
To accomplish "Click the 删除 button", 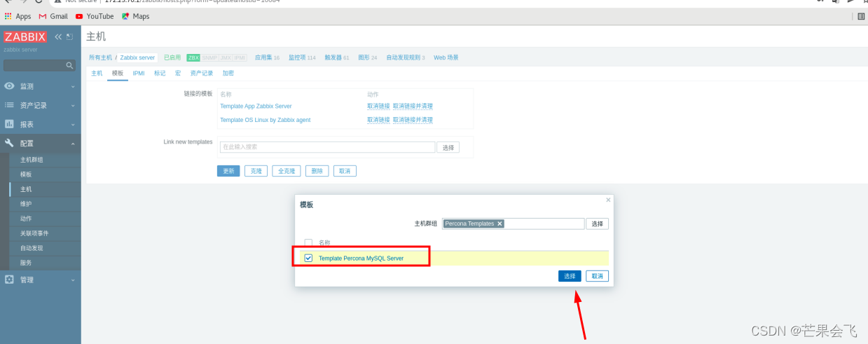I will coord(317,171).
